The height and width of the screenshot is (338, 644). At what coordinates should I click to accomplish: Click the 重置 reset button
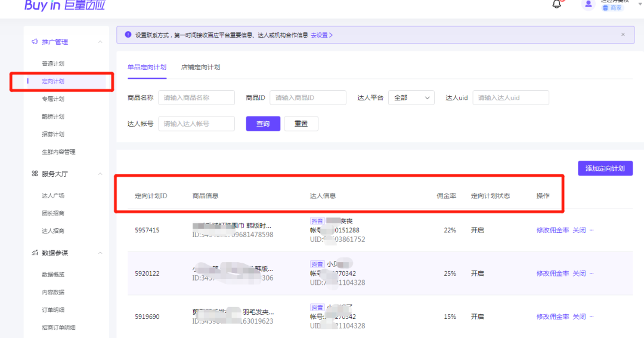click(x=301, y=124)
